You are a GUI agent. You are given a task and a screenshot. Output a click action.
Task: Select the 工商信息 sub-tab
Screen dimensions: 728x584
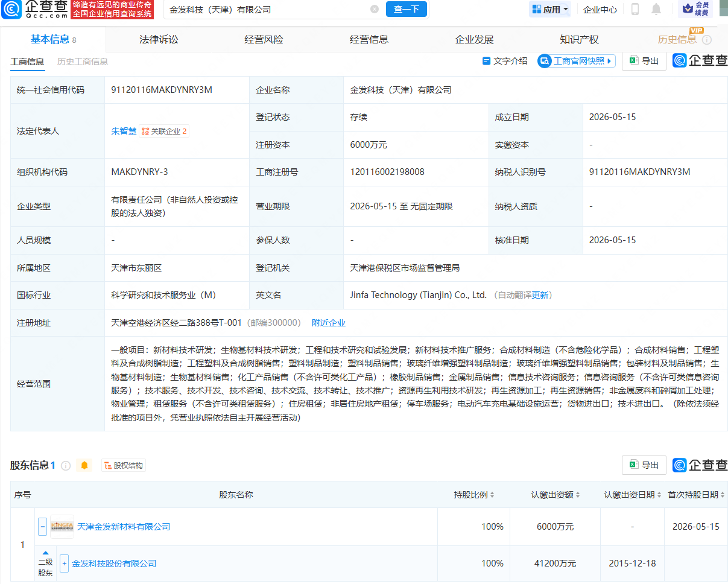27,62
